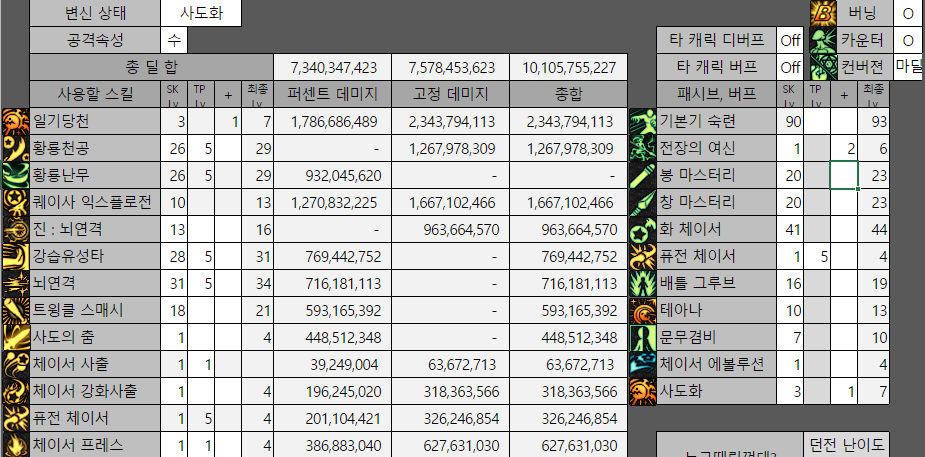
Task: Click the 패시브, 버프 column header
Action: [x=716, y=95]
